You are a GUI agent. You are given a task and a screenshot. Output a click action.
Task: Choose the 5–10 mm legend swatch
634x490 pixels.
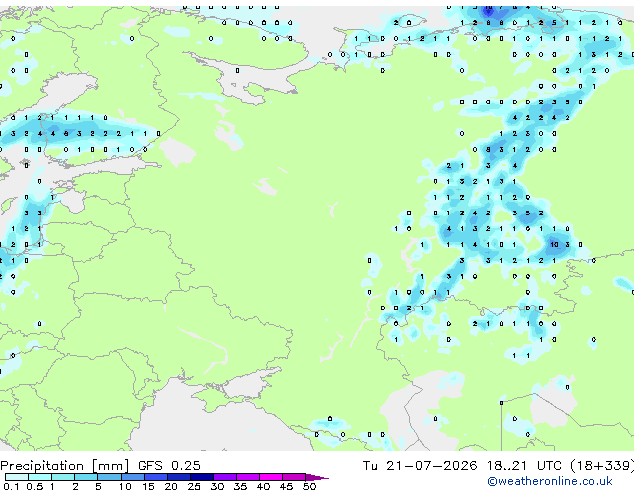click(x=109, y=477)
